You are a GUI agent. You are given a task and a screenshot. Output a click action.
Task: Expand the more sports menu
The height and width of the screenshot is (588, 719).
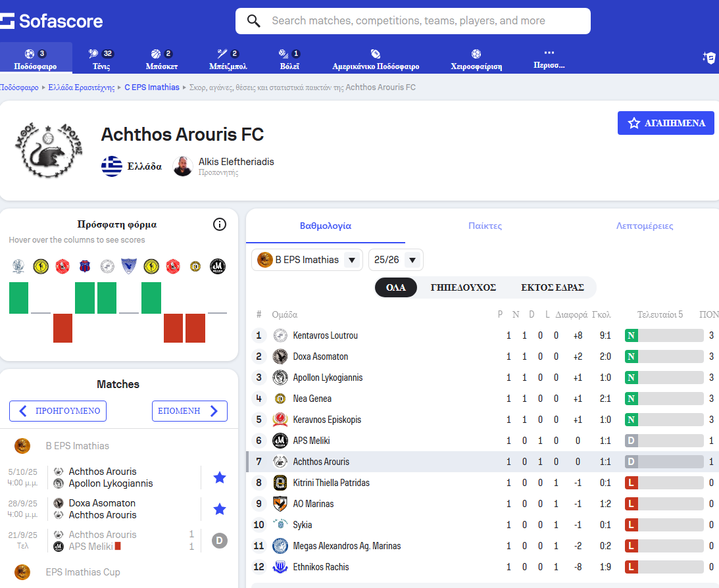[549, 59]
